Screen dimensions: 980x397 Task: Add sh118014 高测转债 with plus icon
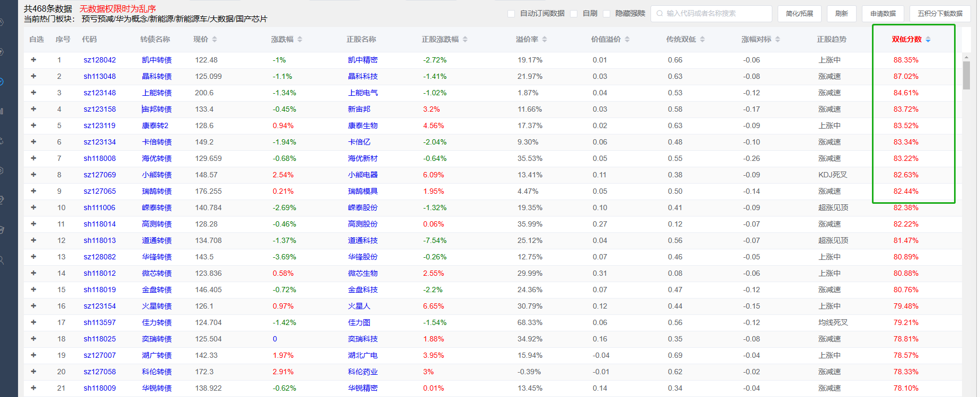click(x=33, y=224)
